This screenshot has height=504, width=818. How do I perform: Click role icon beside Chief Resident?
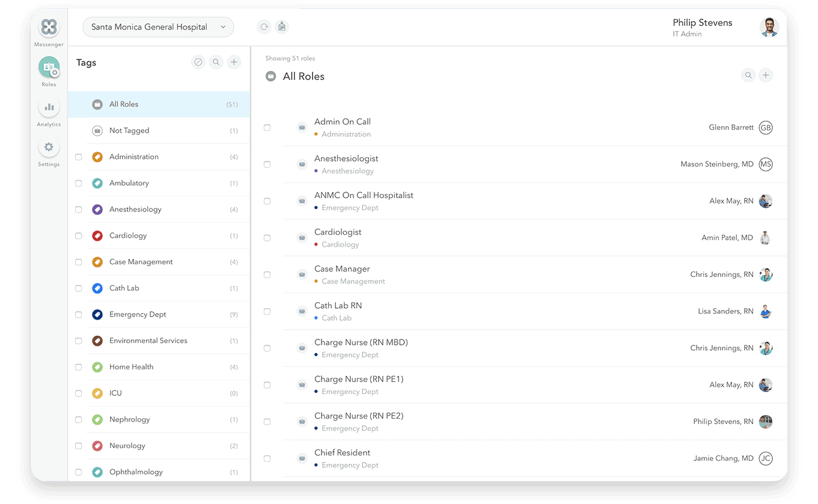(302, 458)
